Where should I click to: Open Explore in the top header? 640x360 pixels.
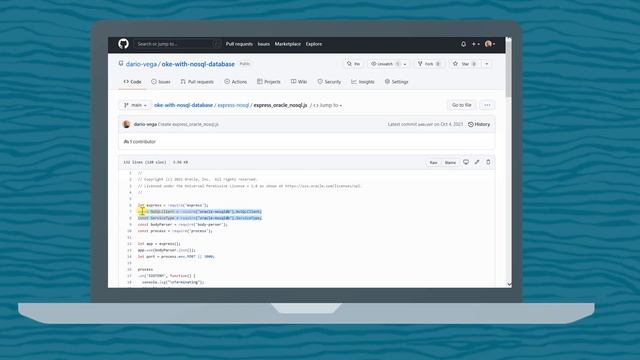[314, 44]
